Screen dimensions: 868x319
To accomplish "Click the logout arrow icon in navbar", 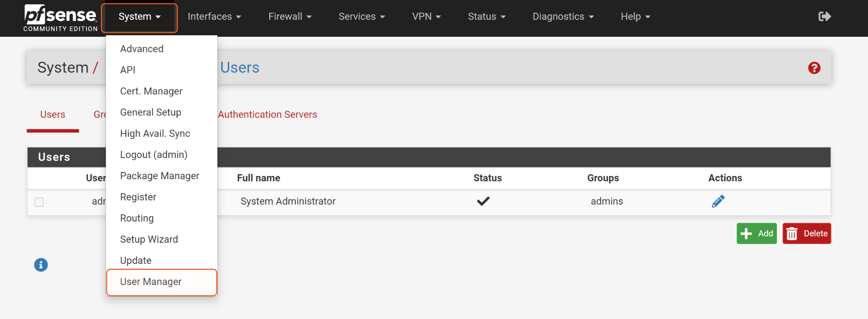I will [x=824, y=17].
